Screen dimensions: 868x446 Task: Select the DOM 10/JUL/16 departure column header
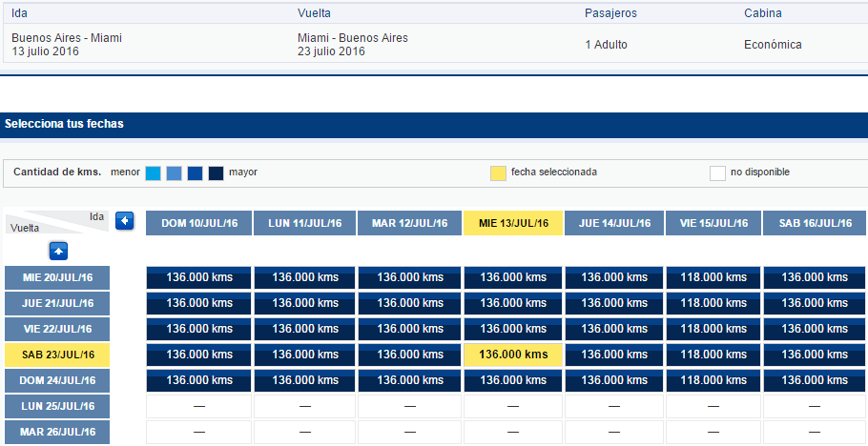point(198,223)
